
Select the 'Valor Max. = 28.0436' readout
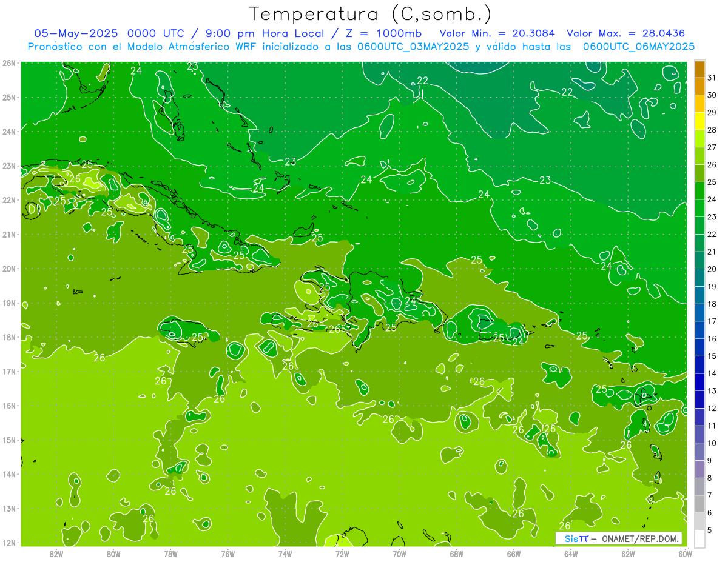[x=626, y=33]
